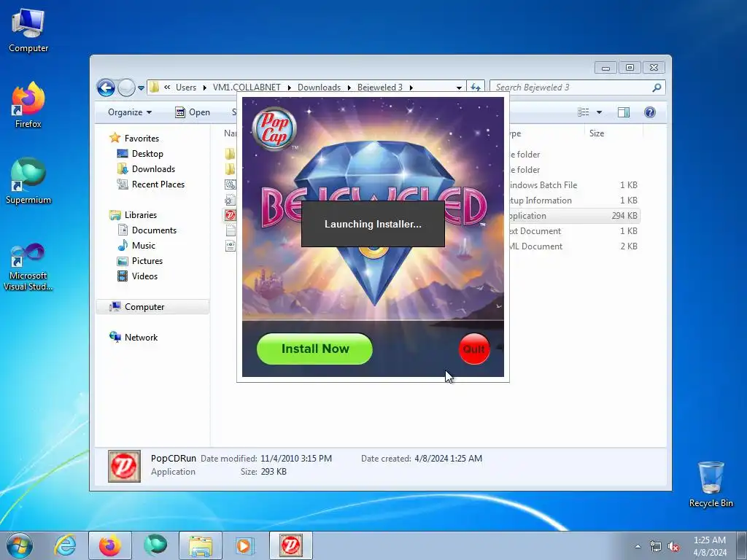Click the muted volume tray icon
This screenshot has width=747, height=560.
[x=673, y=547]
